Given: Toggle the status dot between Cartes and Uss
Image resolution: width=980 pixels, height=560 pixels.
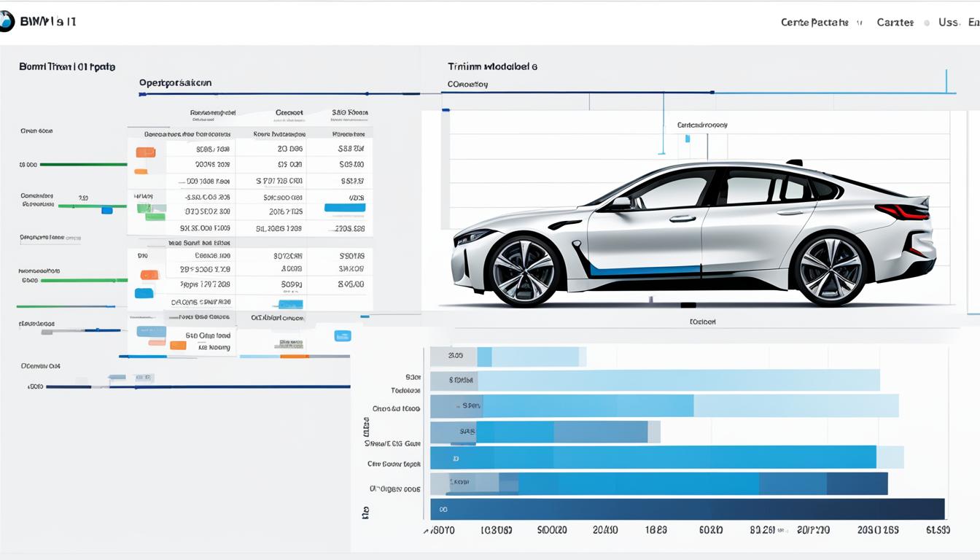Looking at the screenshot, I should (926, 22).
